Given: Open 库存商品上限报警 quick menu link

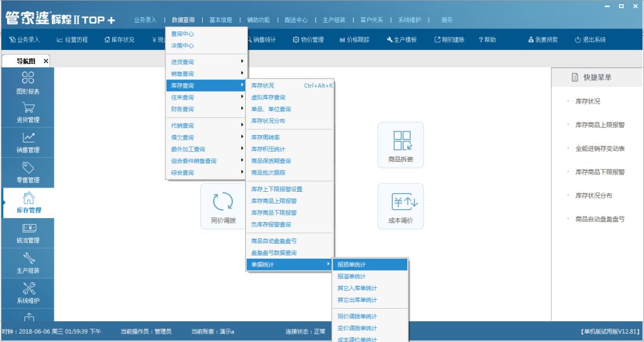Looking at the screenshot, I should point(599,125).
